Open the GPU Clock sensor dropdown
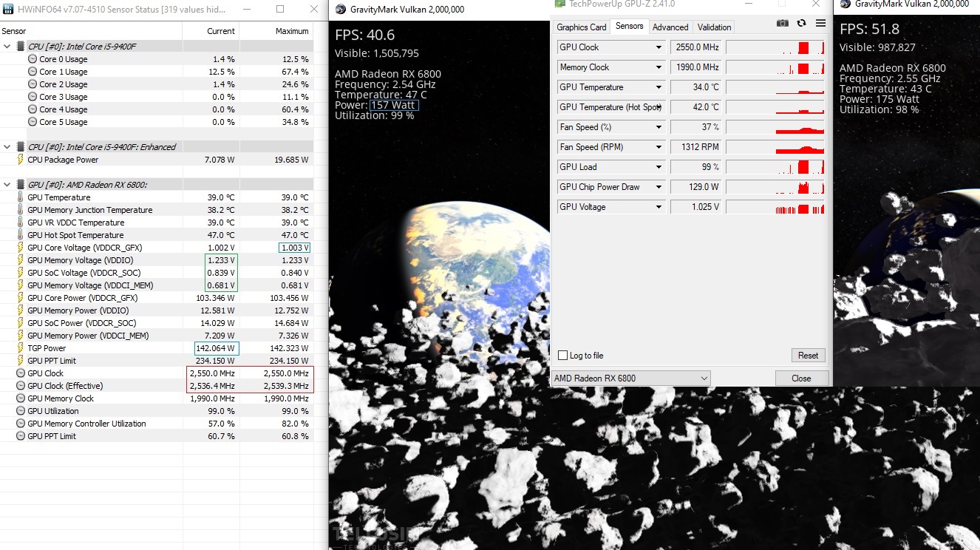This screenshot has width=980, height=550. (x=659, y=47)
